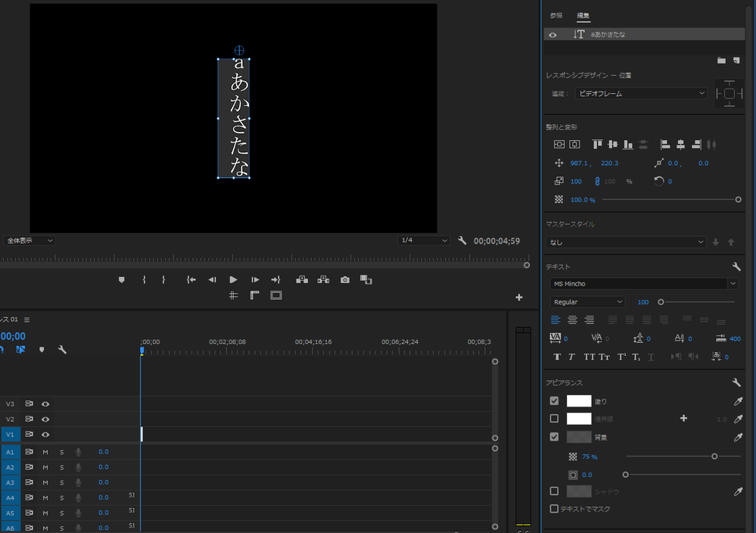Go to Out point
This screenshot has width=756, height=533.
275,280
